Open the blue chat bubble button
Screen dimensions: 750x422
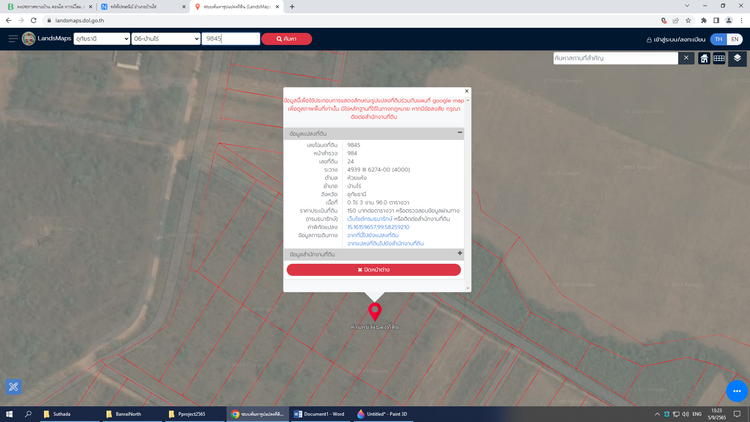click(735, 390)
